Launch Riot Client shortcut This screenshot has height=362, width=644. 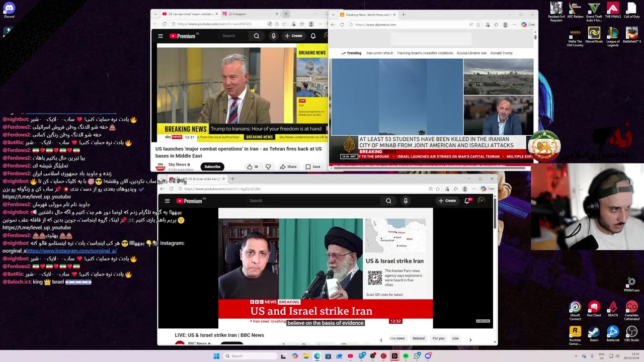[x=594, y=309]
